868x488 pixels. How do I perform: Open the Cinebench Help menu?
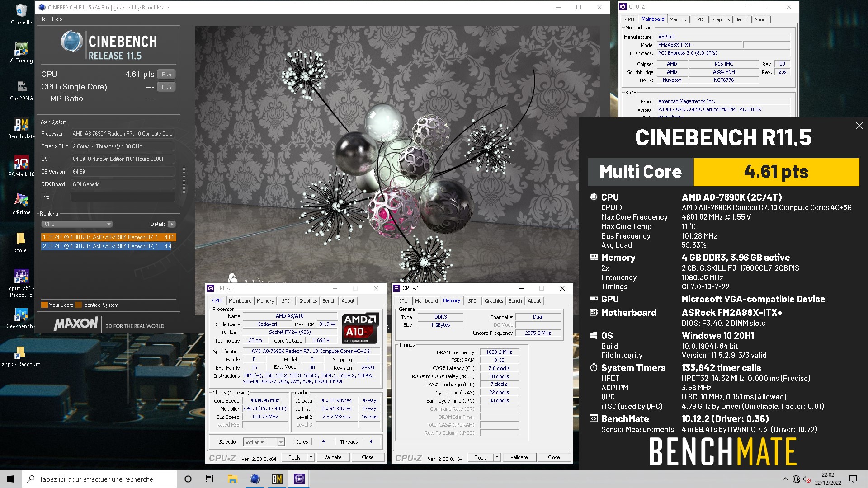click(57, 19)
